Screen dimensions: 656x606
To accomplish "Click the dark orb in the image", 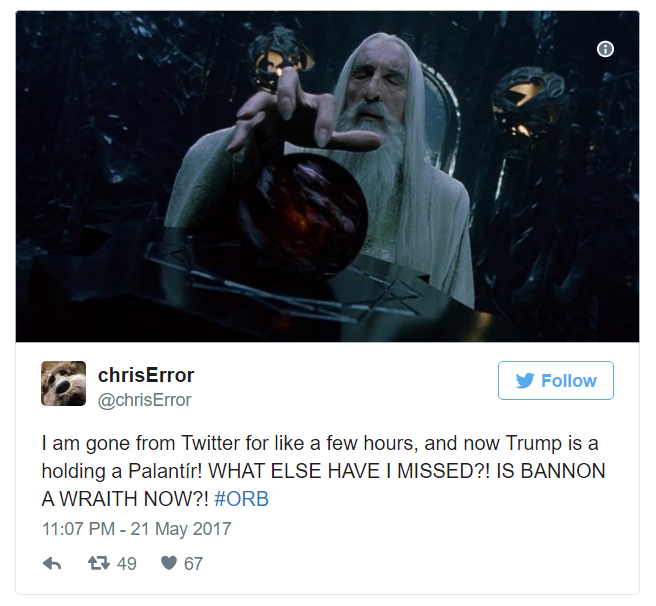I will click(302, 214).
